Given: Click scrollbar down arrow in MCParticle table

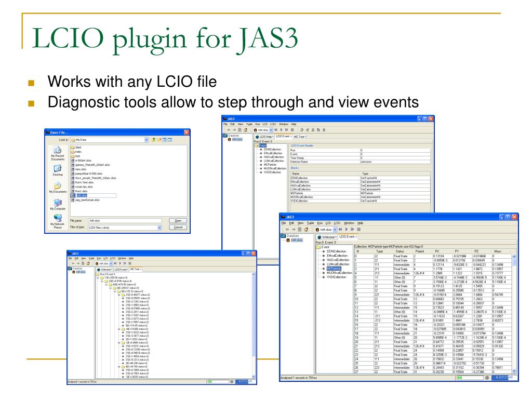Looking at the screenshot, I should (514, 371).
